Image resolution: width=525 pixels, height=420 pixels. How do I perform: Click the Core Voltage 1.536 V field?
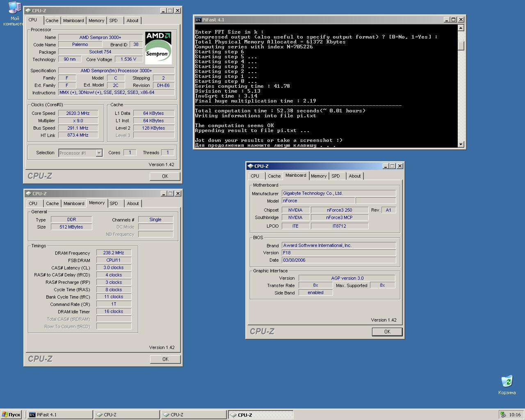(128, 59)
